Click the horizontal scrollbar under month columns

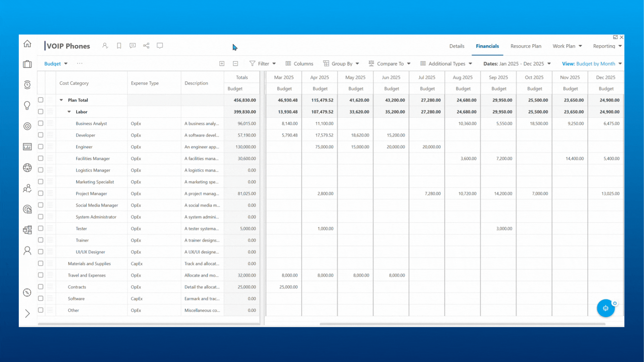[x=462, y=324]
